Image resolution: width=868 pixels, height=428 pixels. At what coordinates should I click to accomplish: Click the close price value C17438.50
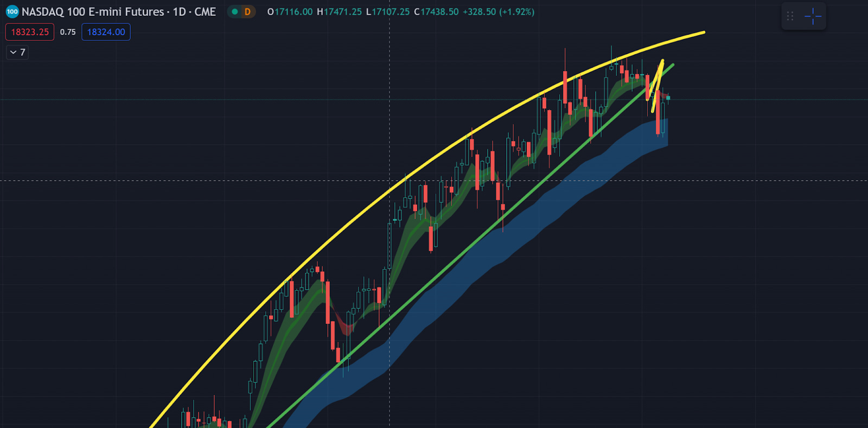tap(436, 11)
